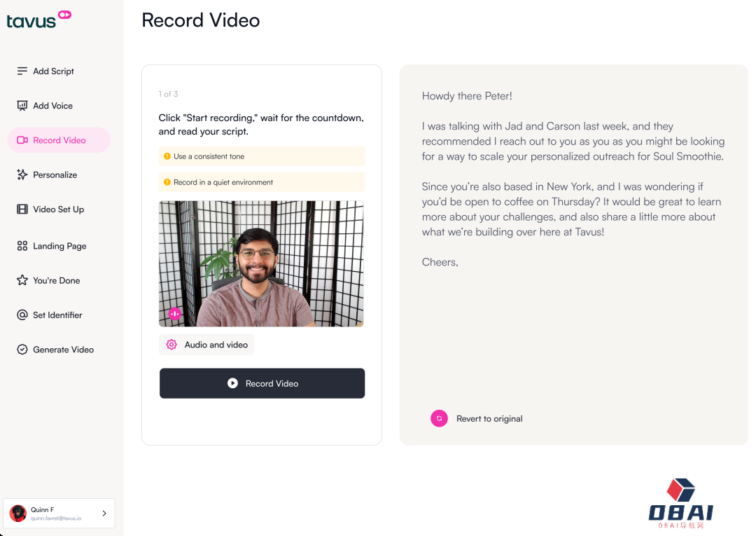The image size is (756, 536).
Task: Click the Video Set Up film icon
Action: 22,209
